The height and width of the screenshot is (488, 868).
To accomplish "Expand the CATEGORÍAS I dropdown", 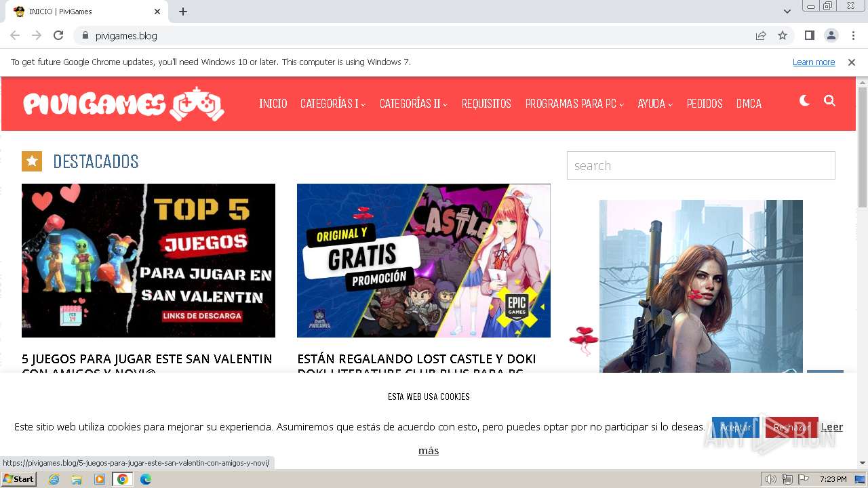I will click(x=333, y=104).
